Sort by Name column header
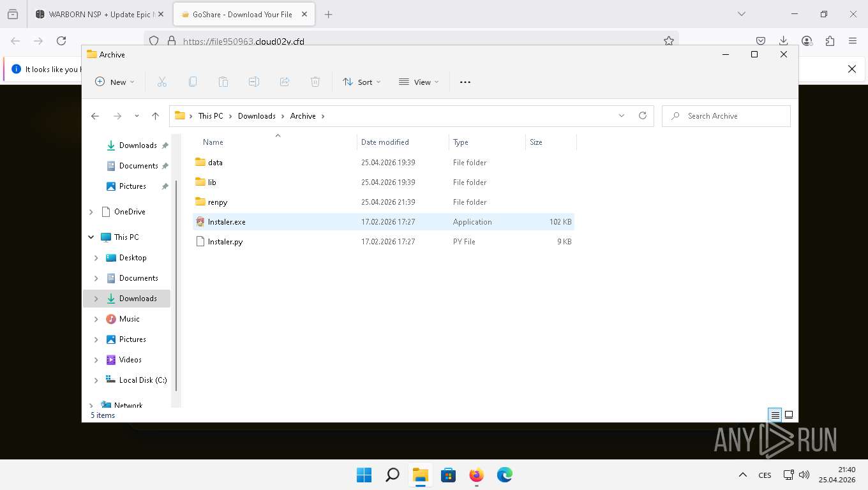The height and width of the screenshot is (490, 868). click(275, 142)
